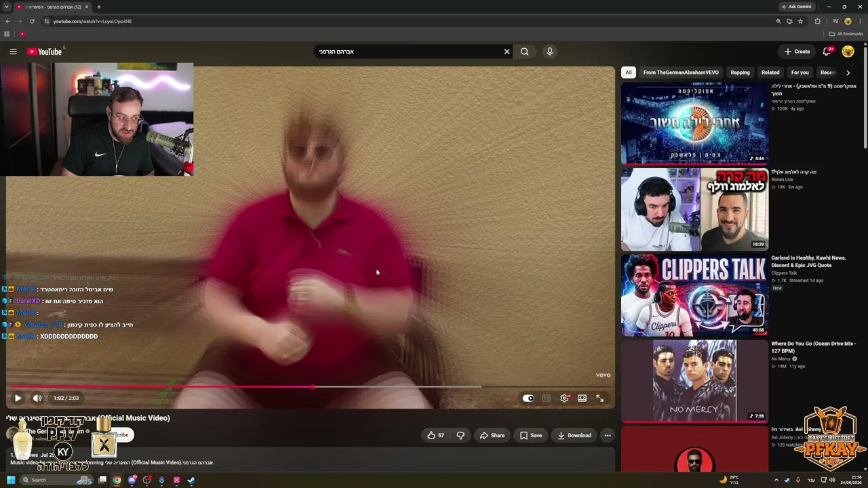Image resolution: width=868 pixels, height=488 pixels.
Task: Install the app from address bar icon
Action: point(789,21)
